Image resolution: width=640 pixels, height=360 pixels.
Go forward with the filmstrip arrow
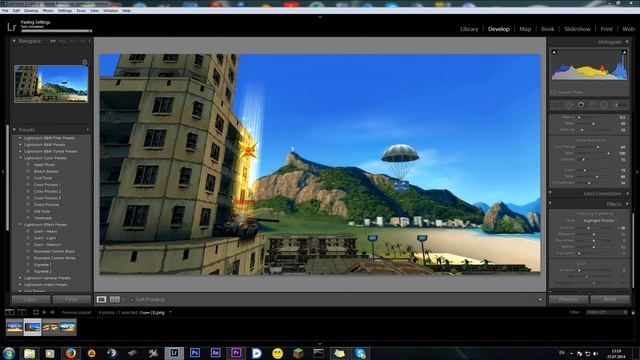[x=52, y=312]
